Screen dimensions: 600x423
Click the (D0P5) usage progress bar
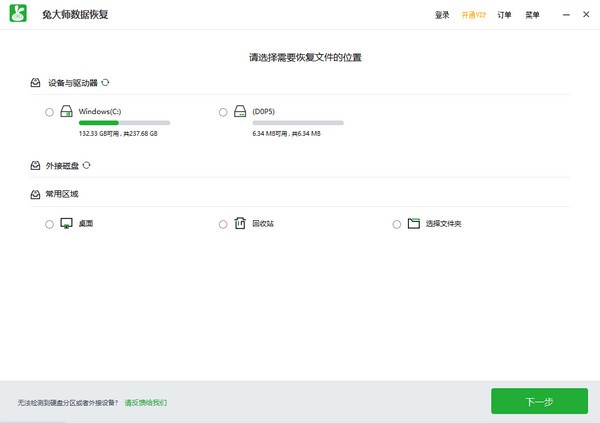pos(298,123)
